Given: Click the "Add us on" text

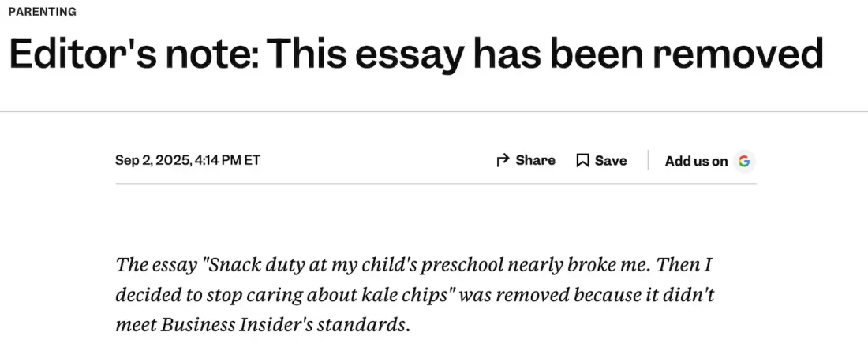Looking at the screenshot, I should coord(696,161).
